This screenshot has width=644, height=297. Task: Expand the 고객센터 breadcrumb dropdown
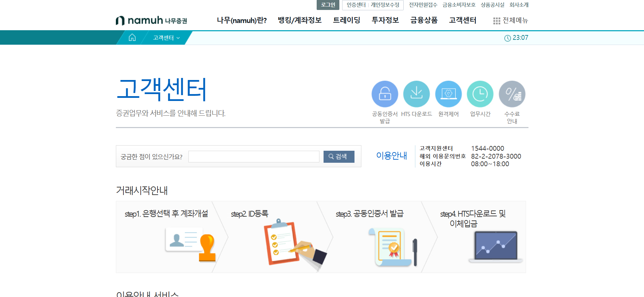coord(166,38)
